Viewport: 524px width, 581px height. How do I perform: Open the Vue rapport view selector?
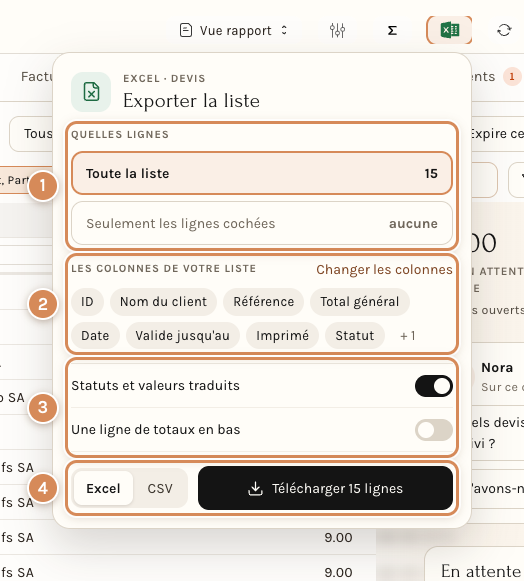pos(233,30)
